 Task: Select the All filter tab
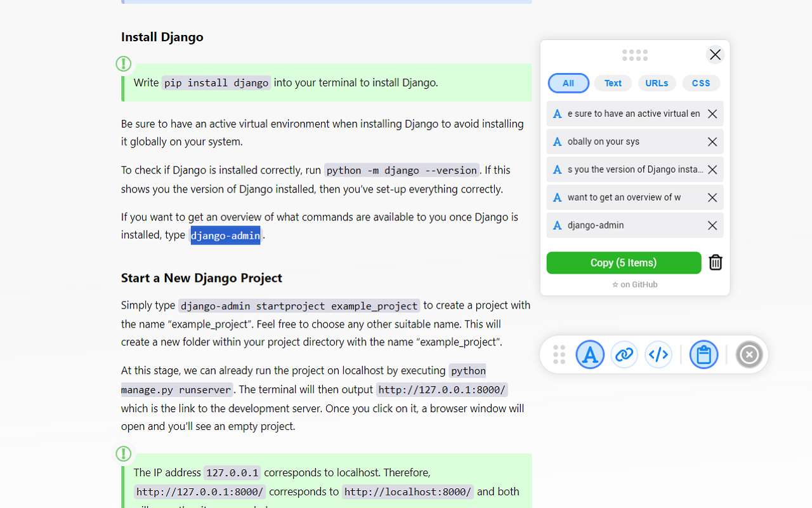click(568, 83)
